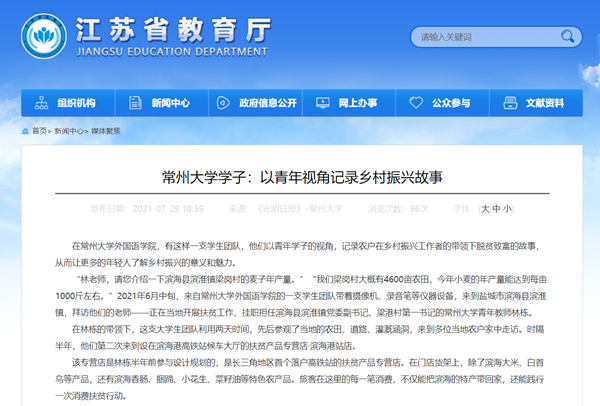Select the 文献资料 navigation tab
The image size is (600, 406).
(x=544, y=103)
